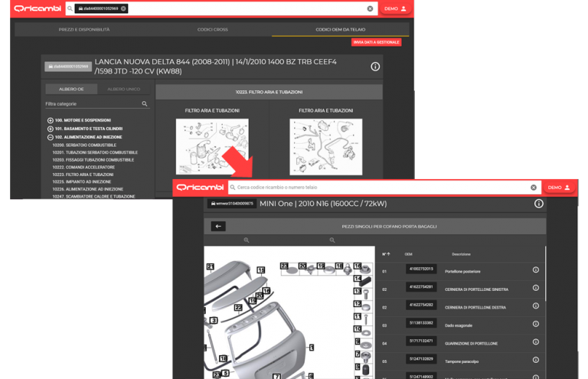Screen dimensions: 588x379
Task: Select the Albero Unico tree view
Action: (123, 89)
